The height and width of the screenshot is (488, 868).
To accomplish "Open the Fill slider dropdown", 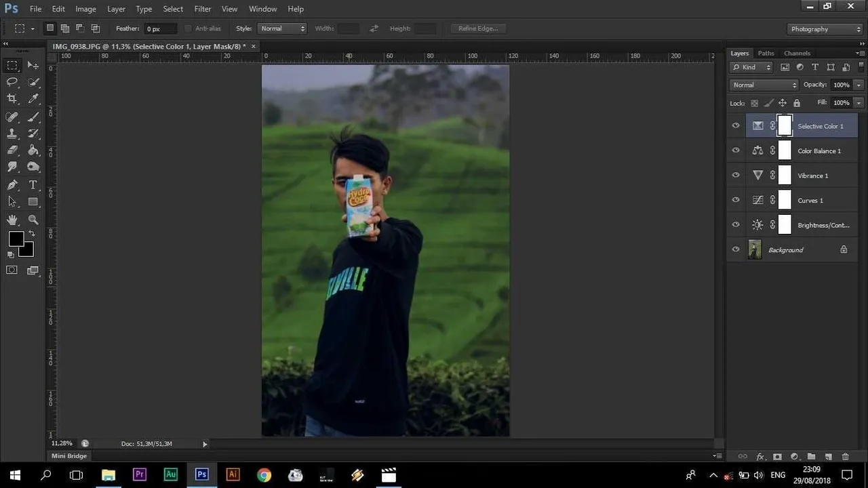I will coord(859,102).
